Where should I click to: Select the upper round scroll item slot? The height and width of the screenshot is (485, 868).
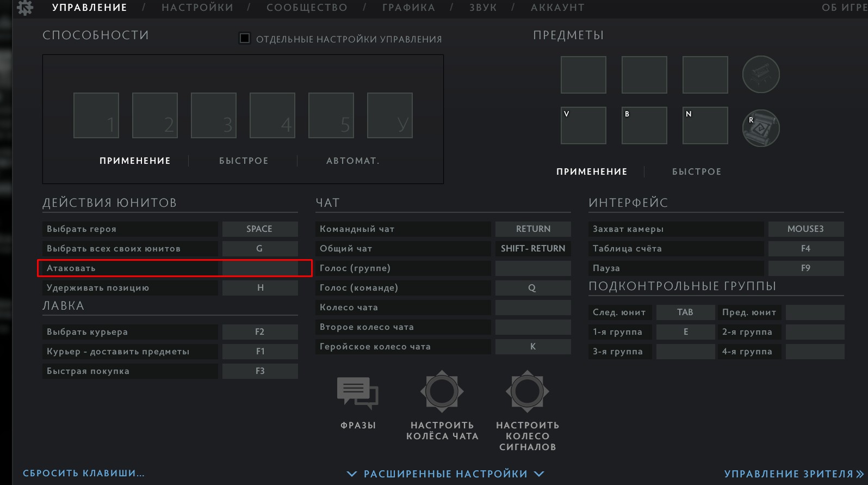(761, 74)
